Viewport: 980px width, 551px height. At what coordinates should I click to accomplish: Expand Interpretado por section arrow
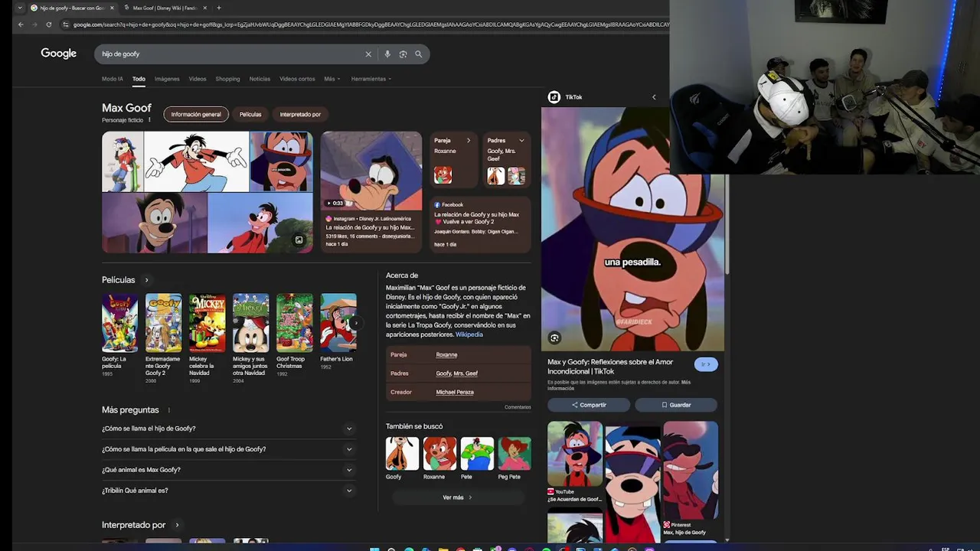click(177, 525)
